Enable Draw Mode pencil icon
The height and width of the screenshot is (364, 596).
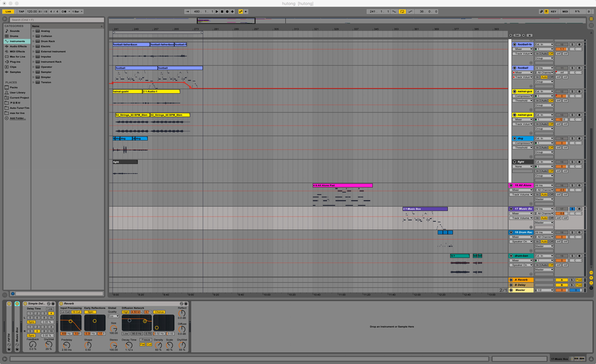click(541, 11)
